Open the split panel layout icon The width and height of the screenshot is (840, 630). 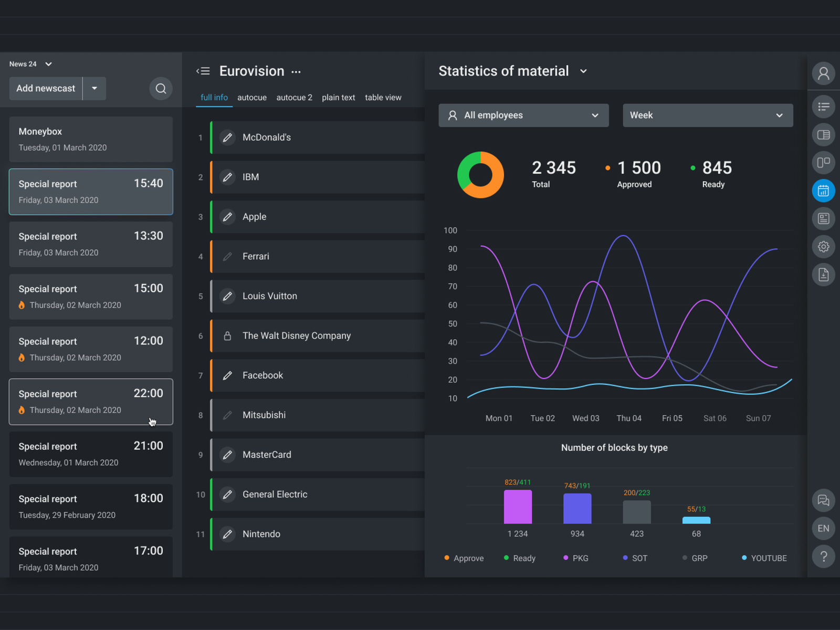[x=823, y=135]
